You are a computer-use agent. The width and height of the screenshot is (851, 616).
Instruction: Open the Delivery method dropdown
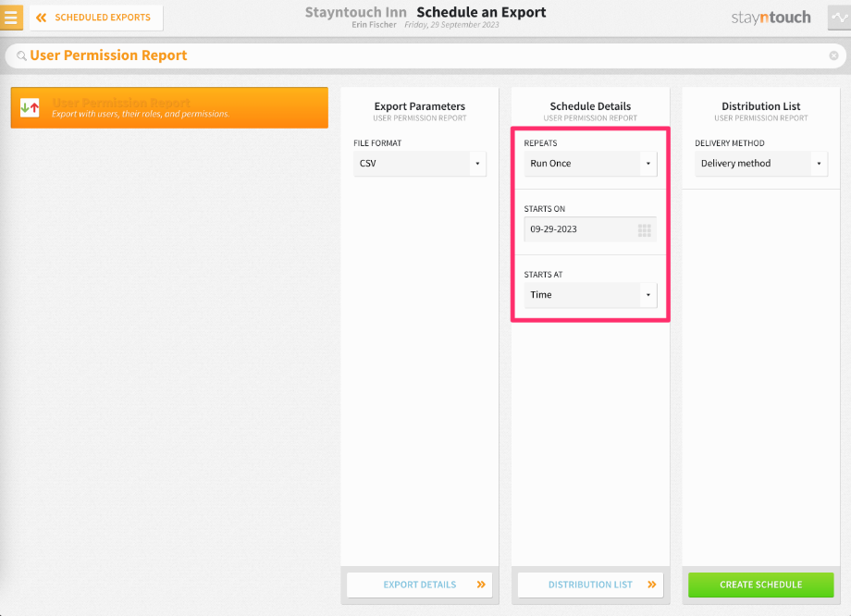pyautogui.click(x=761, y=164)
